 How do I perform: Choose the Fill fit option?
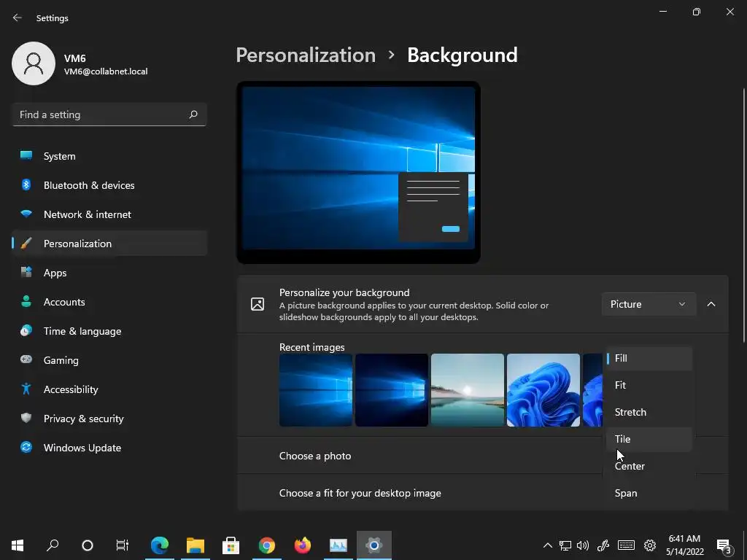(649, 358)
